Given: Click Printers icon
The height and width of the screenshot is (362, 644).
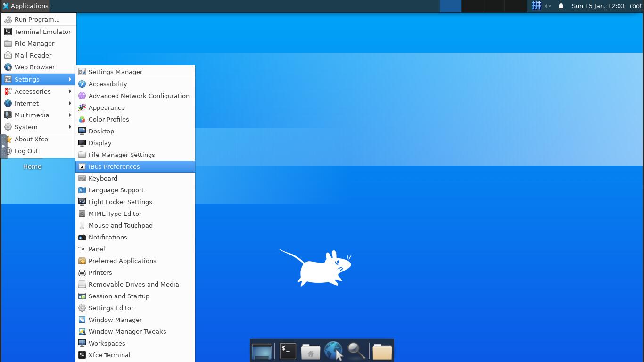Looking at the screenshot, I should coord(82,272).
